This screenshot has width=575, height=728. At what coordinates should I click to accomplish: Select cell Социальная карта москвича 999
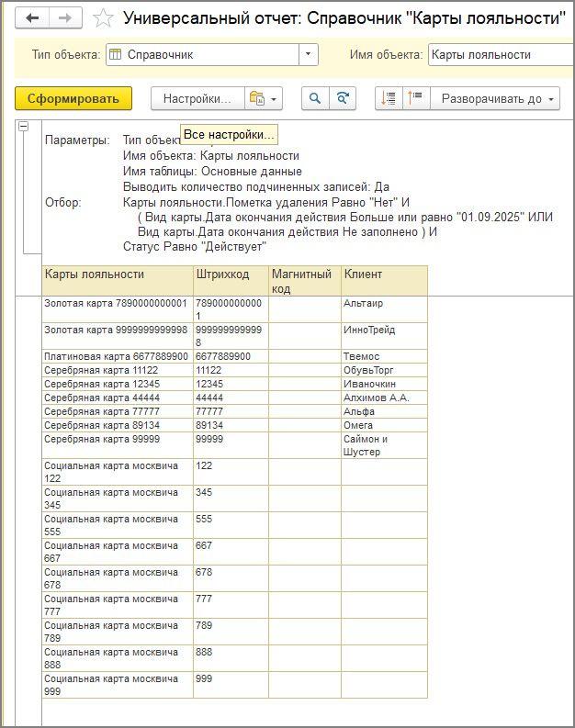[x=118, y=685]
